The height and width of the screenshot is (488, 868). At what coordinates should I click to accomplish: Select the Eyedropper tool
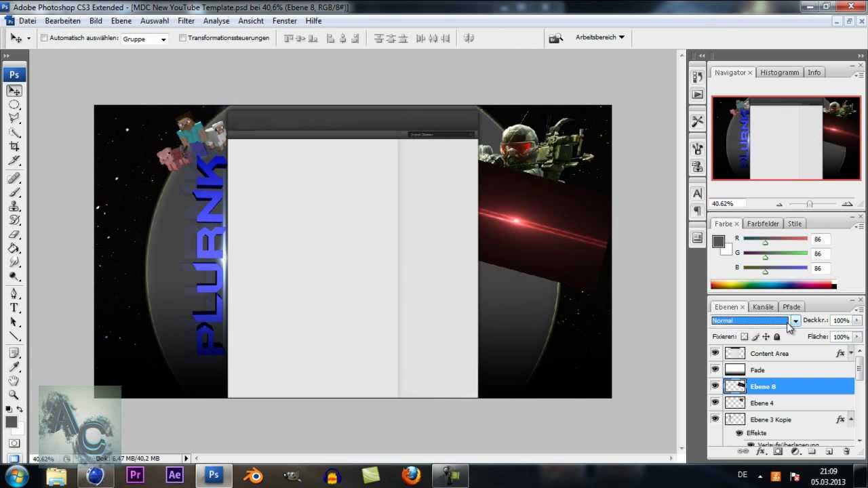[x=14, y=367]
